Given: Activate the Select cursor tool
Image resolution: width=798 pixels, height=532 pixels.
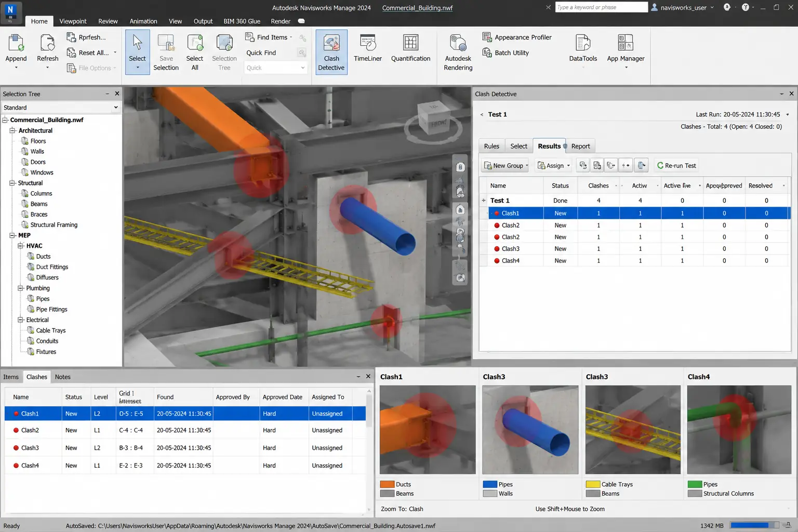Looking at the screenshot, I should tap(137, 51).
